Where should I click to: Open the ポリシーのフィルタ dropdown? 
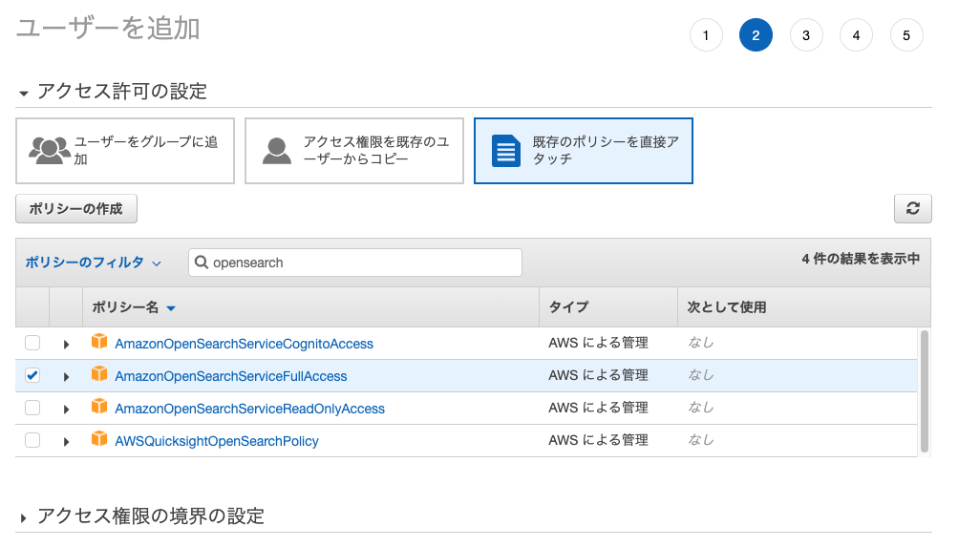93,263
